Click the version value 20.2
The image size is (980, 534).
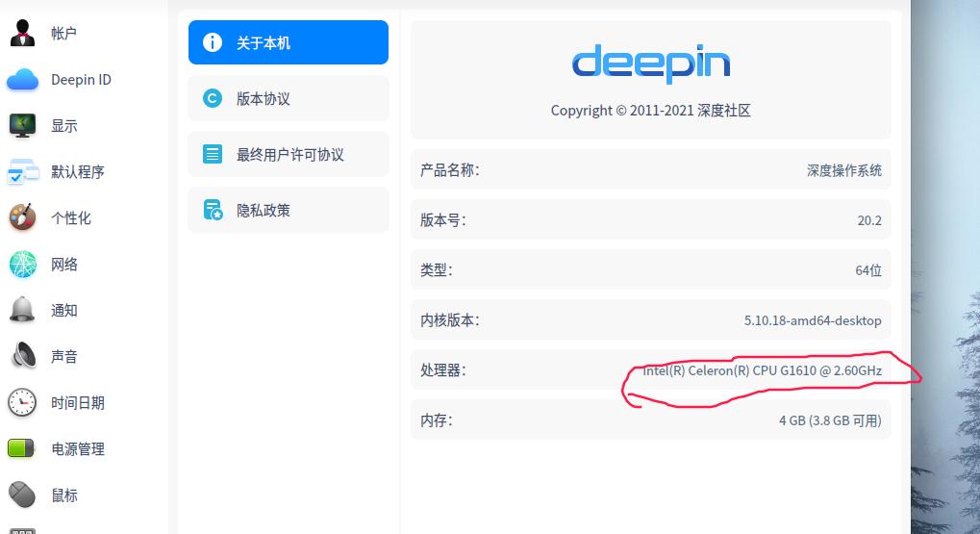[869, 220]
